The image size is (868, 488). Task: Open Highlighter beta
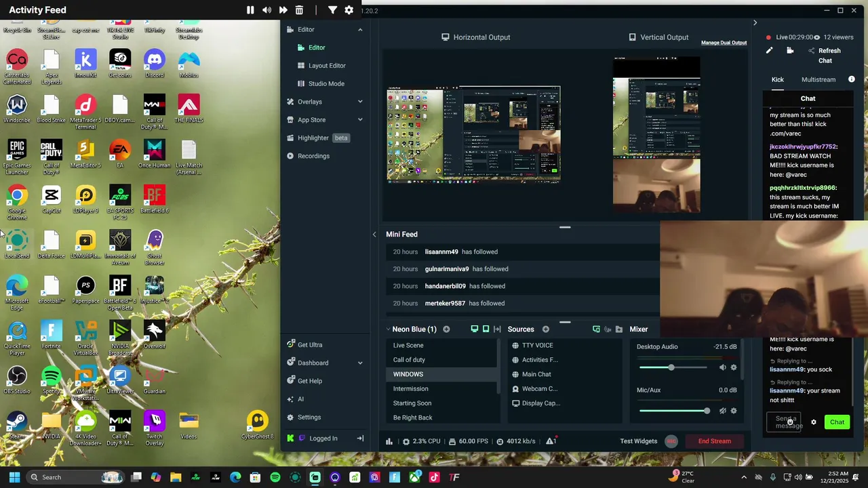point(318,138)
